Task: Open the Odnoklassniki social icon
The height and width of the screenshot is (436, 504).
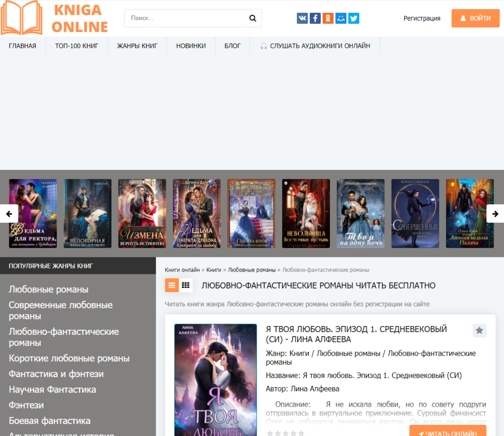Action: point(328,18)
